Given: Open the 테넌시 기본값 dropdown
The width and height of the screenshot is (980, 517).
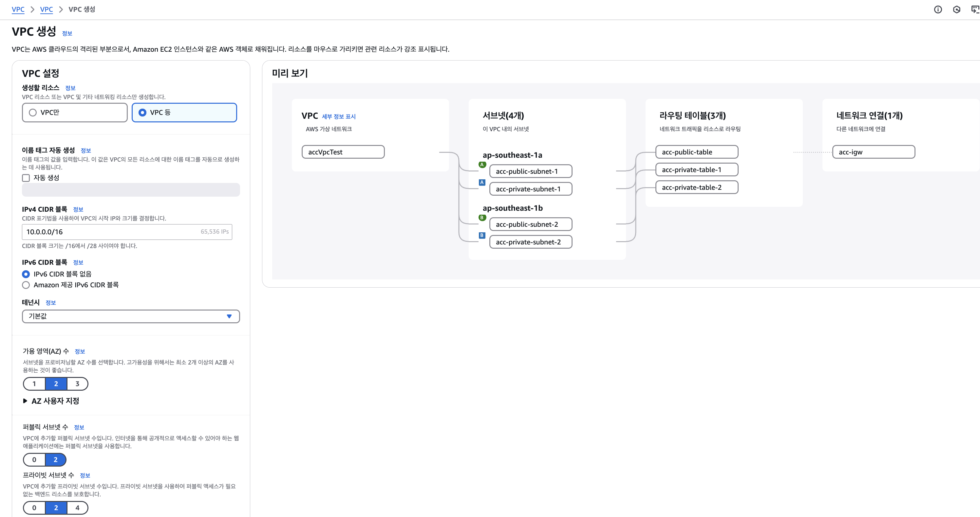Looking at the screenshot, I should pyautogui.click(x=130, y=316).
